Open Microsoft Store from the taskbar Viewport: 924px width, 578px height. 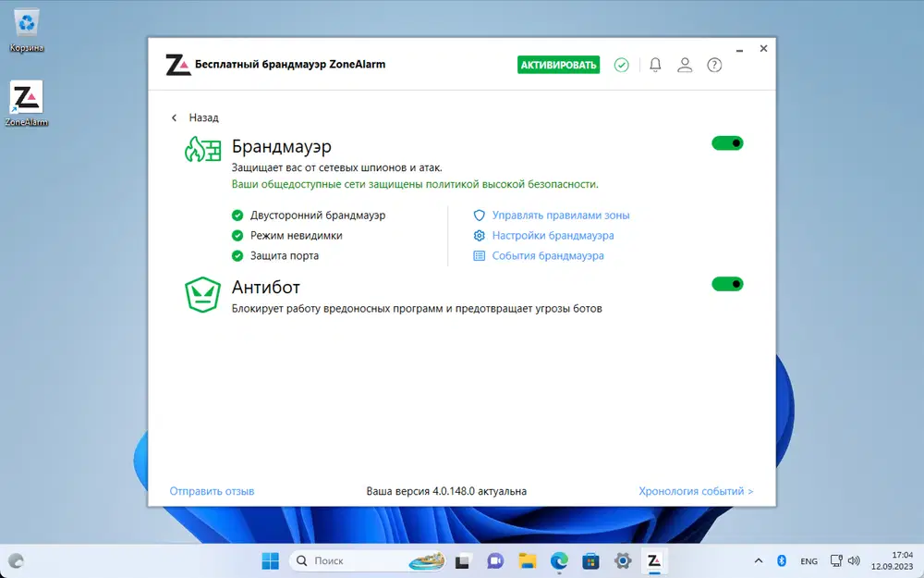591,560
